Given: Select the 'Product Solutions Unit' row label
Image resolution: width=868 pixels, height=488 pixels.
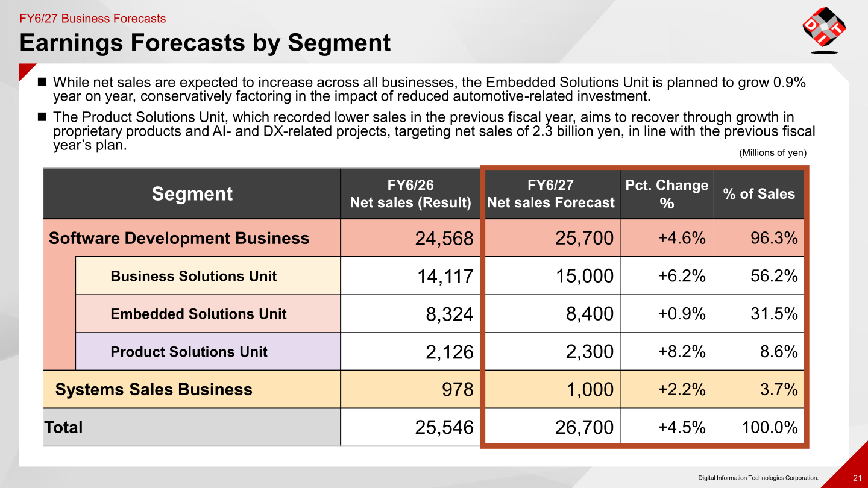Looking at the screenshot, I should coord(189,352).
